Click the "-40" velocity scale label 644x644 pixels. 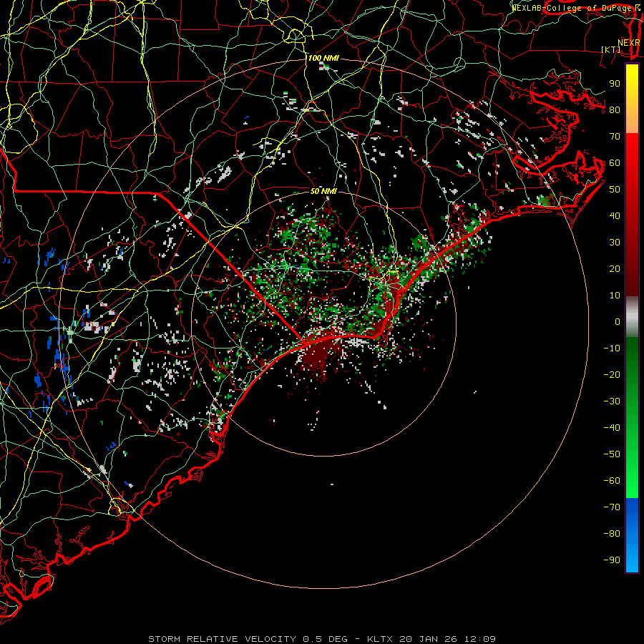[612, 428]
